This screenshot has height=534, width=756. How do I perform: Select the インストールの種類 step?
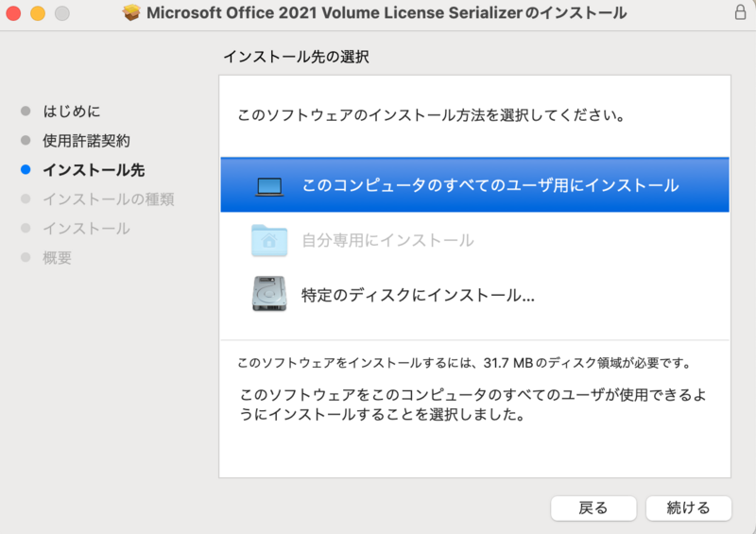(x=109, y=199)
